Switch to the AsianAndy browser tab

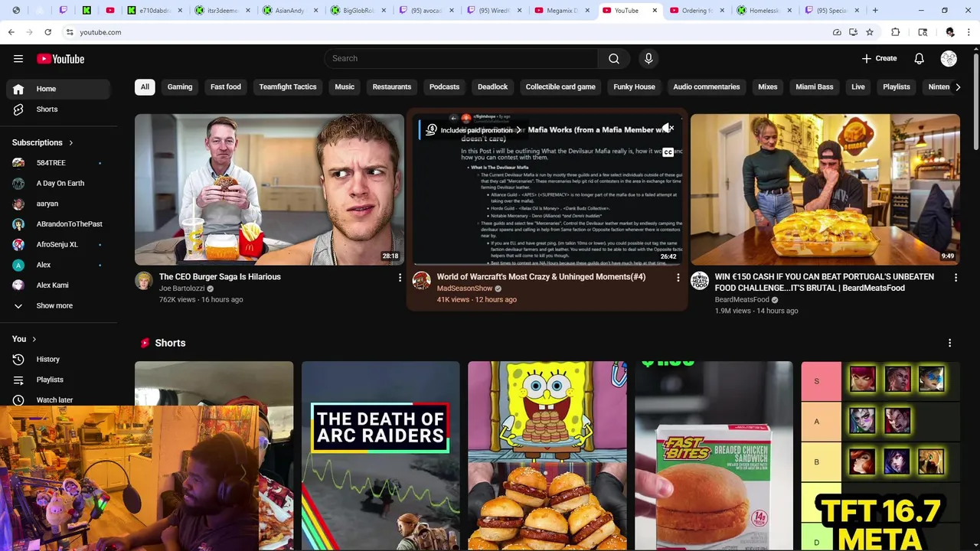click(289, 11)
